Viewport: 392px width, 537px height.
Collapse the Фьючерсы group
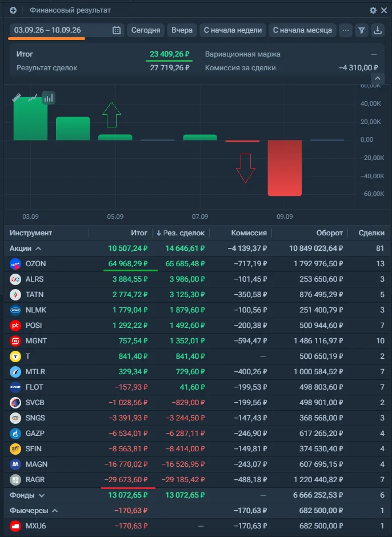tap(55, 511)
